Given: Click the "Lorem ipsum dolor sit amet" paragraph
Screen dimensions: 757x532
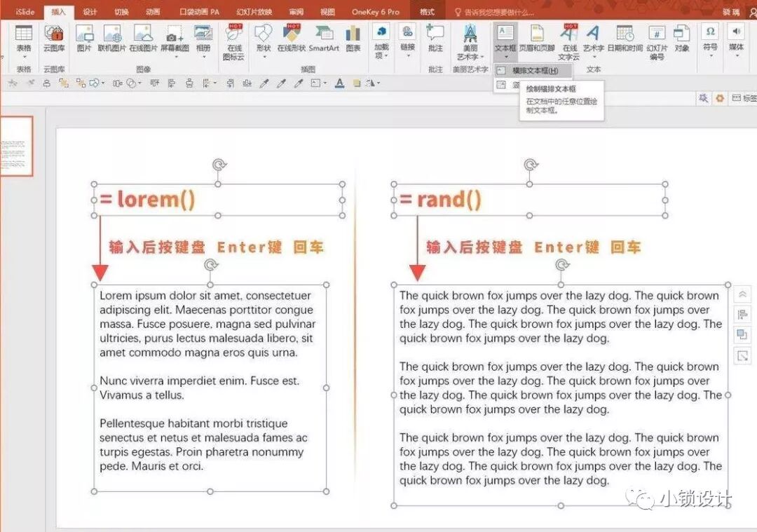Looking at the screenshot, I should [207, 324].
